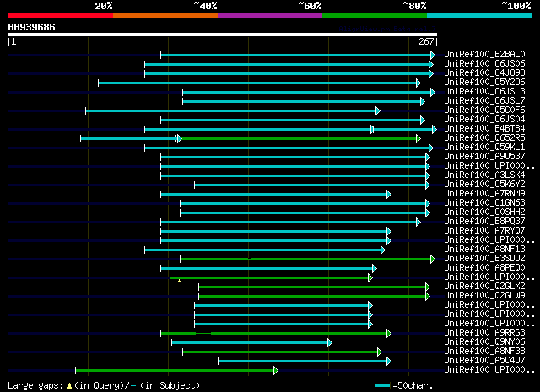This screenshot has width=540, height=392.
Task: Click the green alignment bar for B3SDD2
Action: point(305,259)
